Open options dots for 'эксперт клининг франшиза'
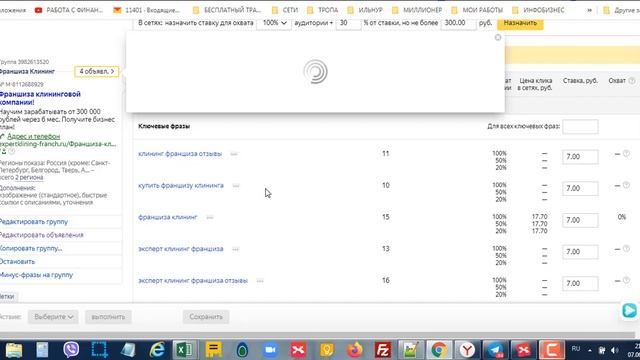This screenshot has height=360, width=640. tap(236, 249)
